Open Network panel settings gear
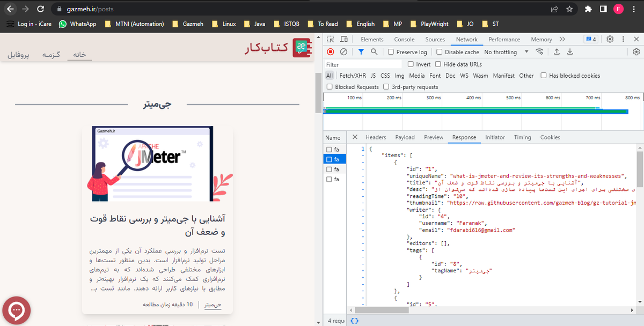The width and height of the screenshot is (644, 326). click(636, 52)
